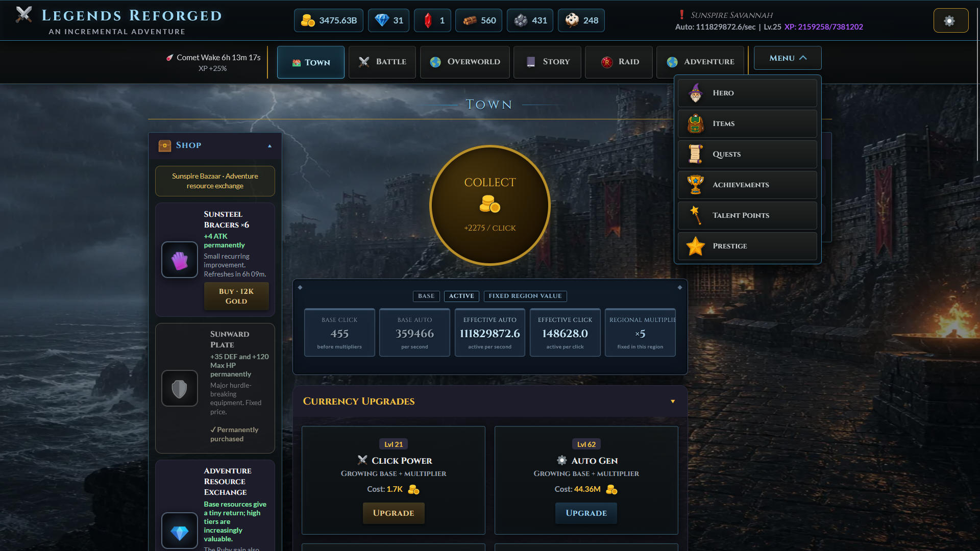Screen dimensions: 980x551
Task: Switch stats view to Fixed Region Value
Action: pyautogui.click(x=525, y=296)
